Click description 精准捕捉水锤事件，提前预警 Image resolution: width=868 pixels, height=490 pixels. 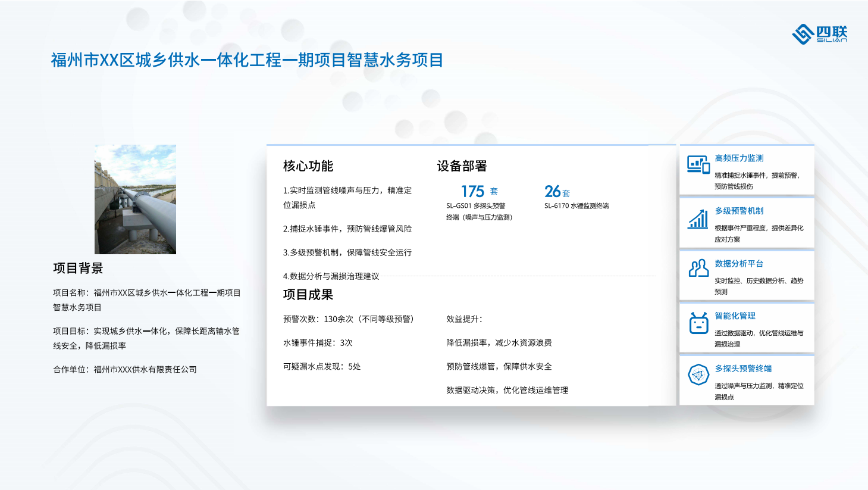click(757, 181)
